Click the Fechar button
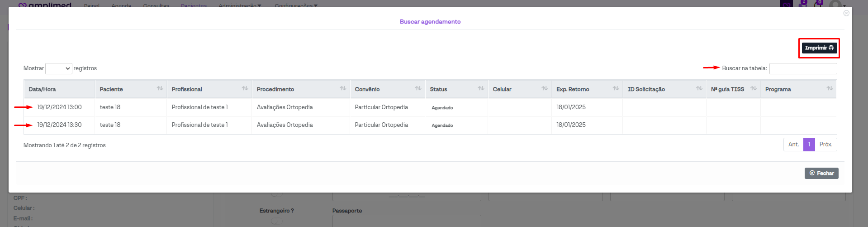868x227 pixels. [x=821, y=173]
